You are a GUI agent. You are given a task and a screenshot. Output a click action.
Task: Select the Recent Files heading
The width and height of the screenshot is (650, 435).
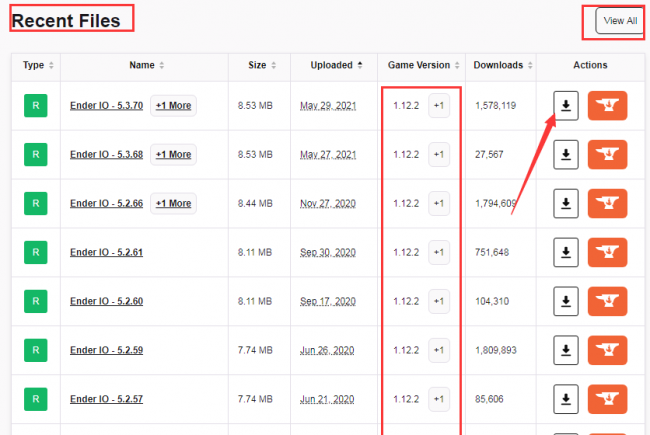tap(66, 21)
